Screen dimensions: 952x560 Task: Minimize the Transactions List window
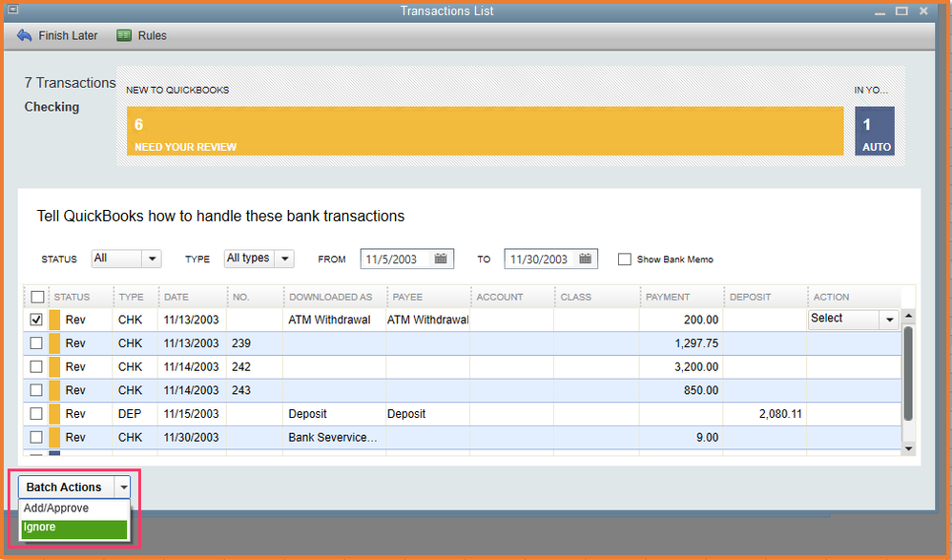880,11
